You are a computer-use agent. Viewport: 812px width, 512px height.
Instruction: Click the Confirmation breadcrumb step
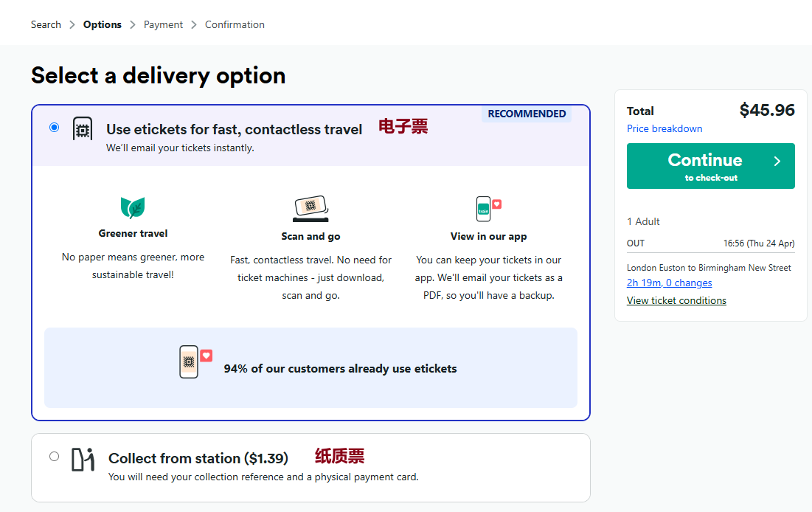pos(235,24)
